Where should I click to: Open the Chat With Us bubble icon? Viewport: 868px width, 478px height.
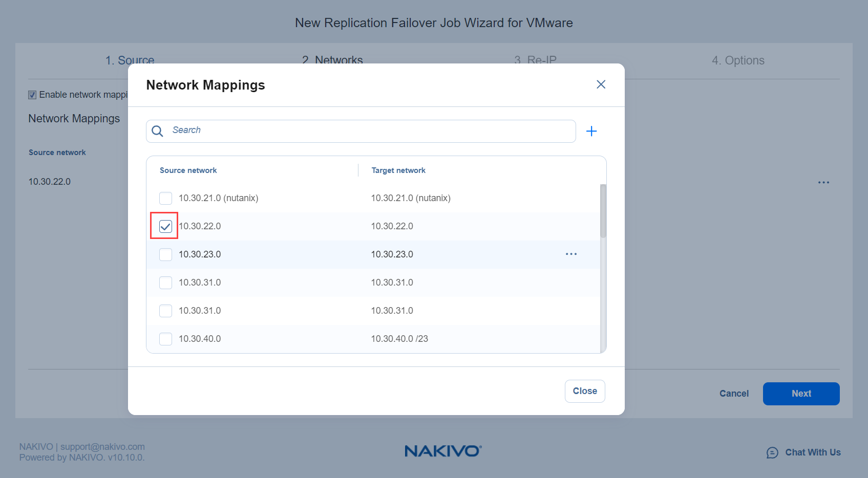pos(772,452)
